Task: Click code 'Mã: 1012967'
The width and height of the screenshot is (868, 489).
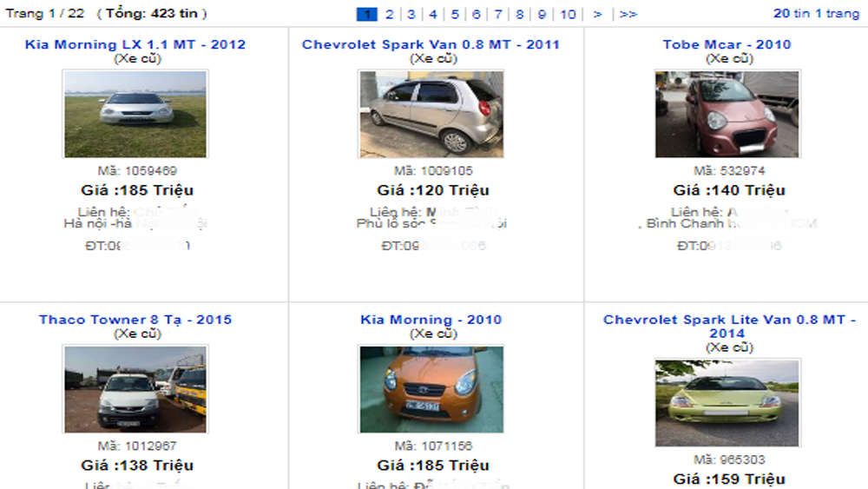Action: pos(137,446)
